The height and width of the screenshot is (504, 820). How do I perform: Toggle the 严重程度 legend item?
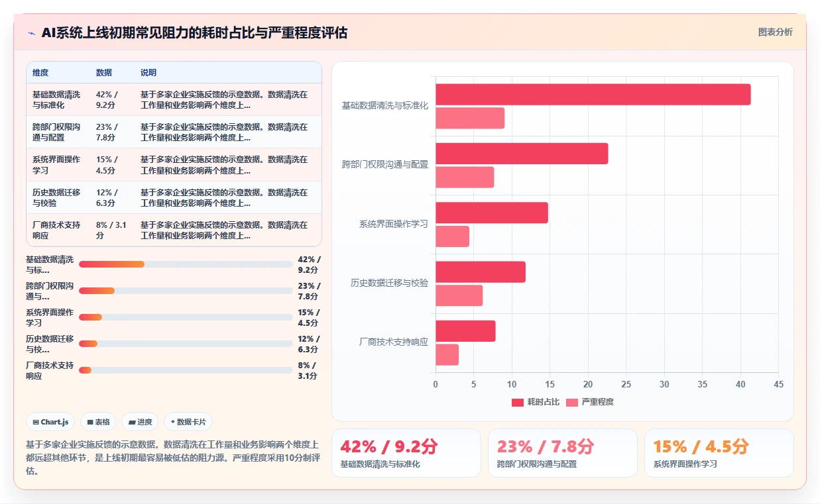(x=590, y=402)
